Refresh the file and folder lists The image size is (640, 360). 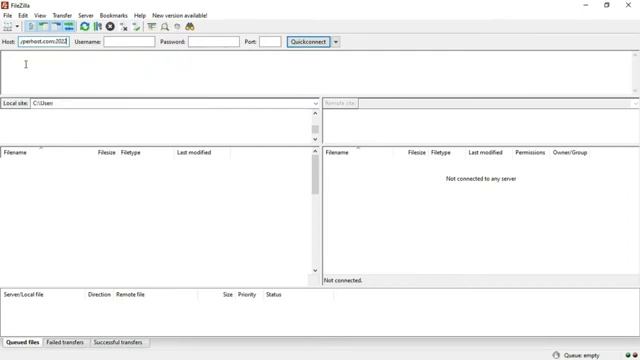(84, 27)
